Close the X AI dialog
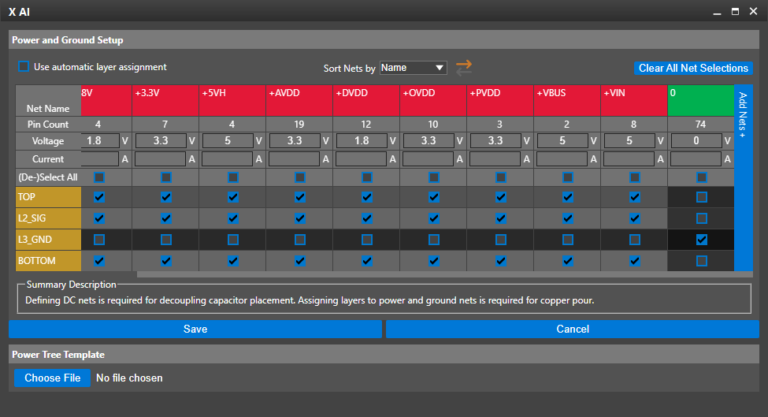 pos(753,12)
